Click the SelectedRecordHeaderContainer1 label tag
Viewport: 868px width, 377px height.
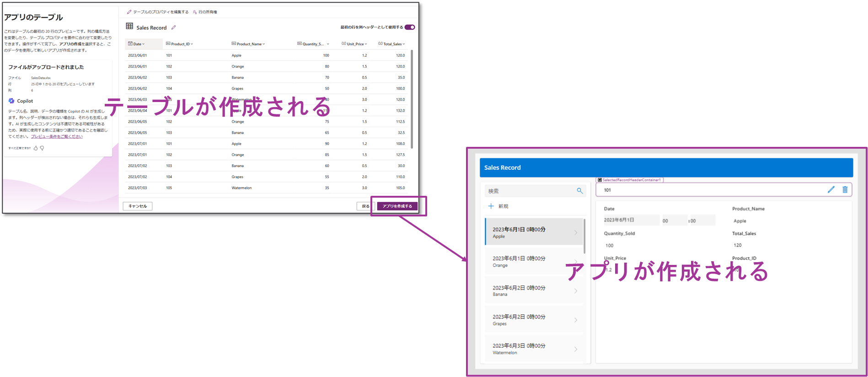coord(630,180)
